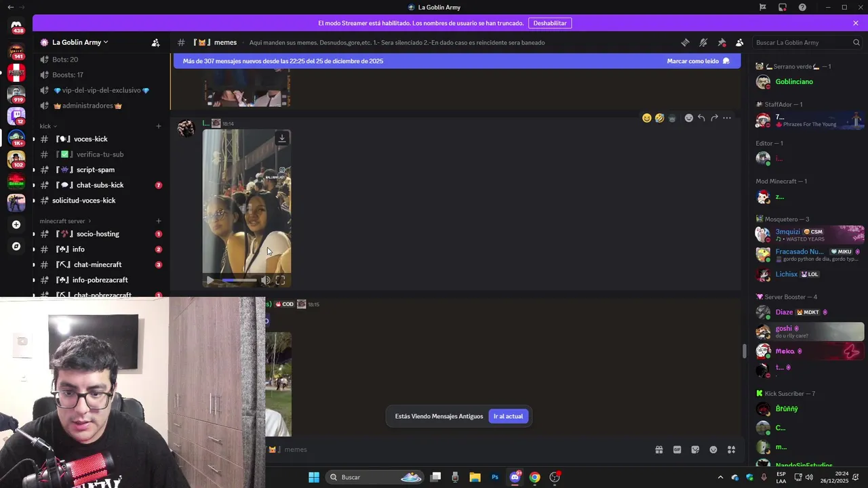React with the gorilla emoji
The image size is (868, 488).
pos(672,118)
